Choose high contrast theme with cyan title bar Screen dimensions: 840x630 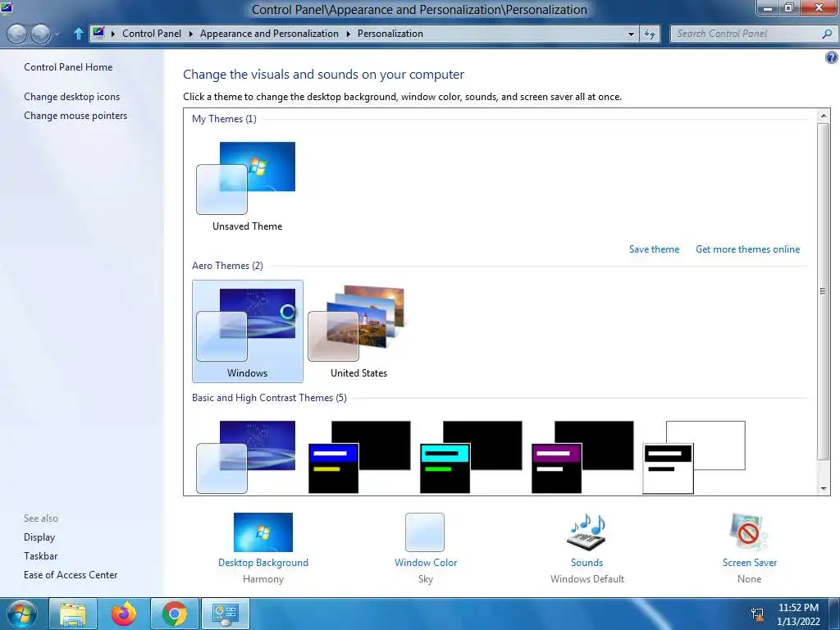click(471, 457)
